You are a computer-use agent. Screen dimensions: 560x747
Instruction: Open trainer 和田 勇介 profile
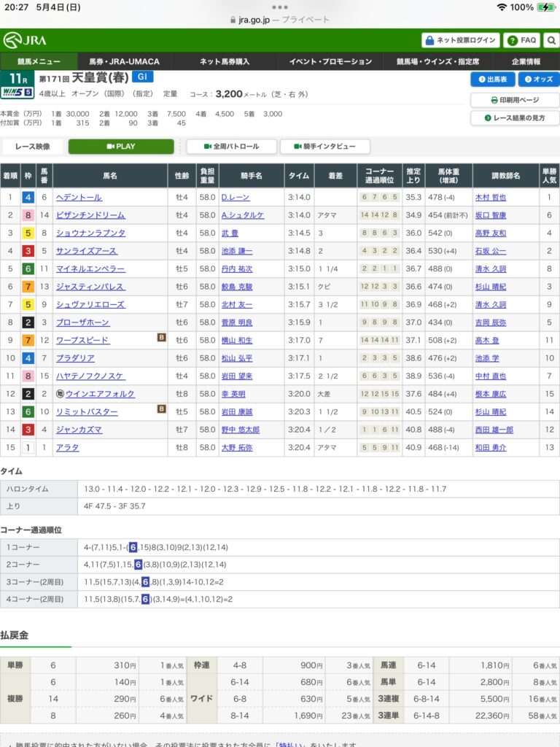(x=491, y=447)
